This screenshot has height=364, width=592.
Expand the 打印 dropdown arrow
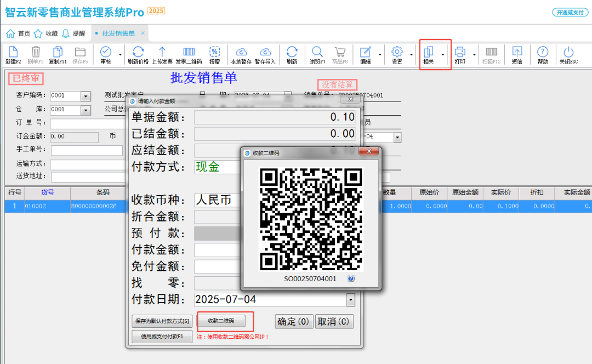coord(474,55)
